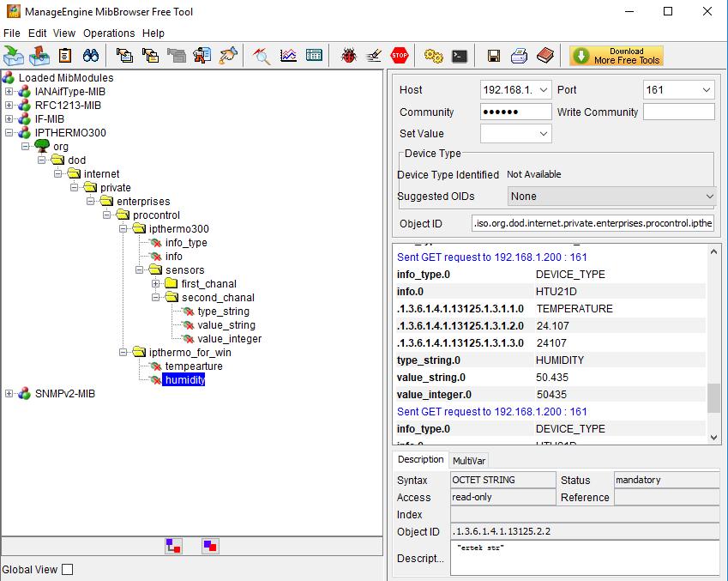Select the info_type tree node
Screen dimensions: 728x581
[186, 243]
